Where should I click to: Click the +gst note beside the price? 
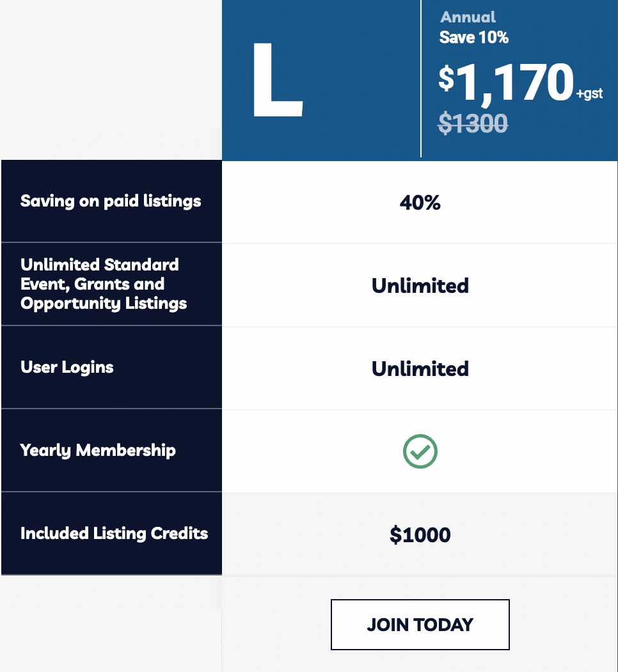point(589,94)
